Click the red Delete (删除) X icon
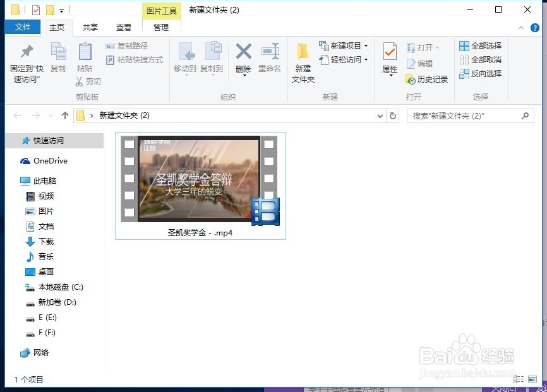This screenshot has width=547, height=392. point(244,52)
